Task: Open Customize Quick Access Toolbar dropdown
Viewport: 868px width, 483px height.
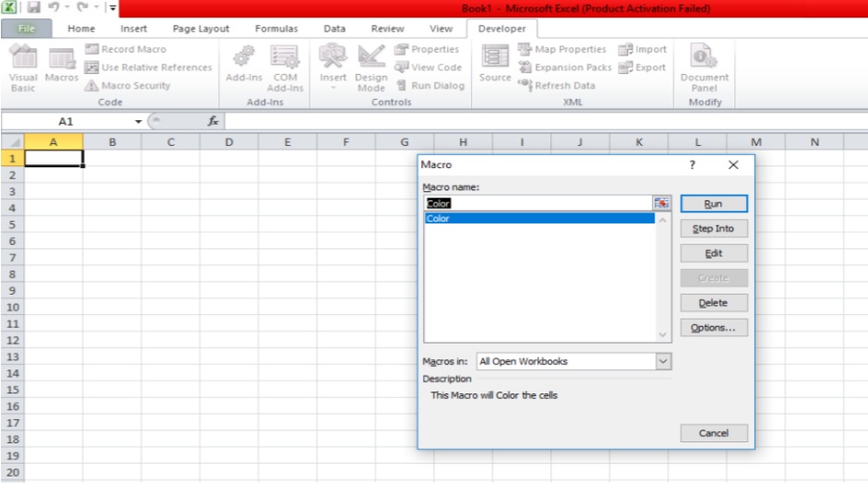Action: (113, 7)
